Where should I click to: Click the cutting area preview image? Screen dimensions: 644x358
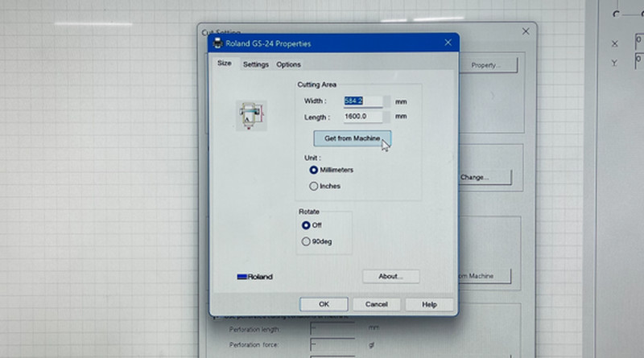click(x=251, y=116)
